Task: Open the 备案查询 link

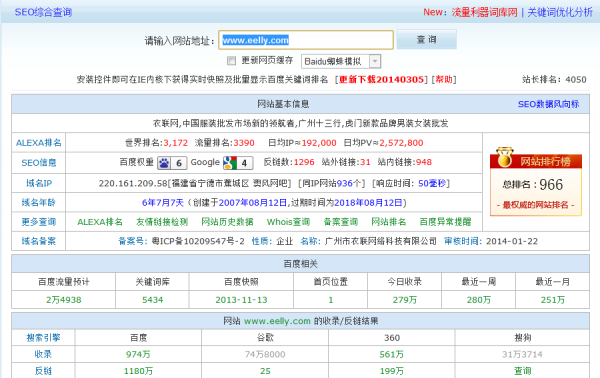Action: point(341,222)
